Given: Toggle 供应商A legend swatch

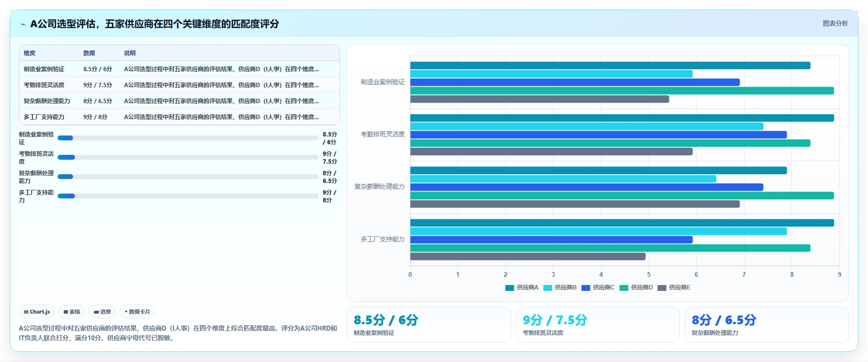Looking at the screenshot, I should 509,287.
